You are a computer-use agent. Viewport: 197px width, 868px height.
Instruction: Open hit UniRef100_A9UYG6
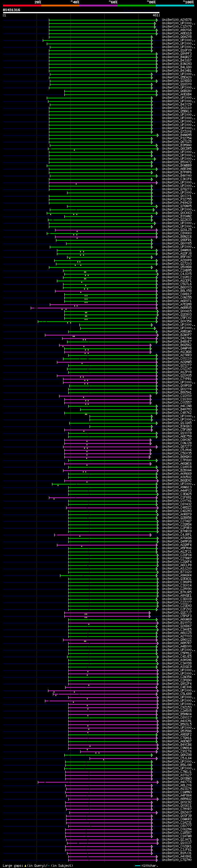pos(177,30)
